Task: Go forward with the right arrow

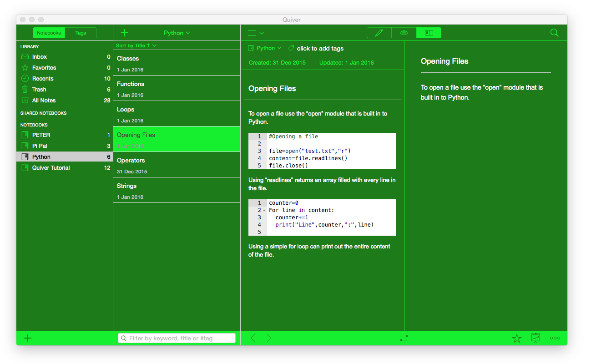Action: [x=268, y=338]
